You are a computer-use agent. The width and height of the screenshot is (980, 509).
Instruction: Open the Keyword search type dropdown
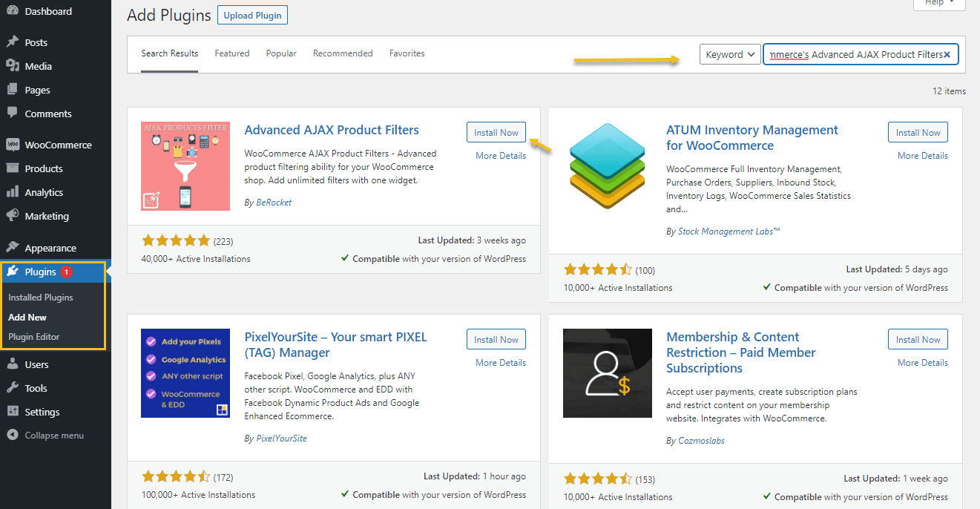point(730,54)
